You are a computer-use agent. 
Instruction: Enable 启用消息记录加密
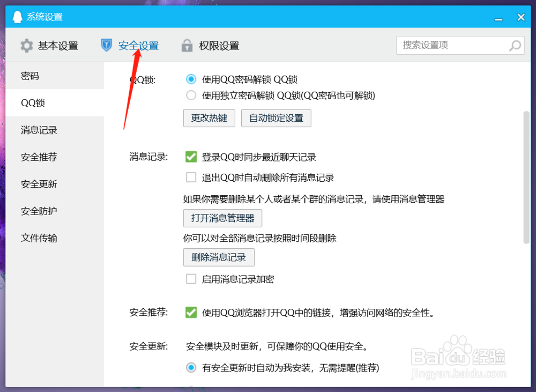click(x=191, y=279)
